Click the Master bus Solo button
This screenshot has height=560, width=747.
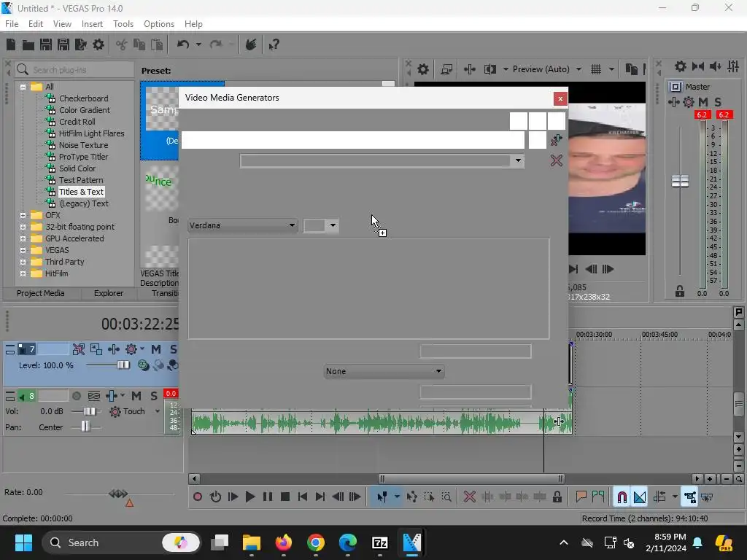pyautogui.click(x=718, y=102)
